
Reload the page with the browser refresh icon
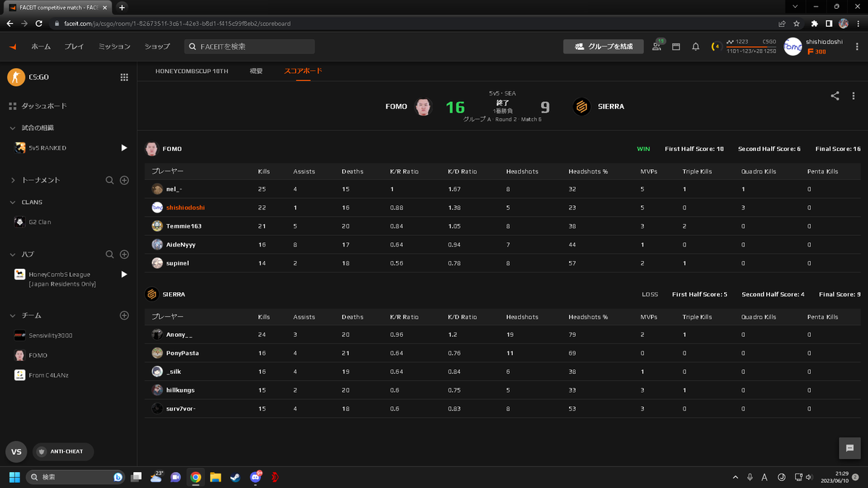coord(41,23)
